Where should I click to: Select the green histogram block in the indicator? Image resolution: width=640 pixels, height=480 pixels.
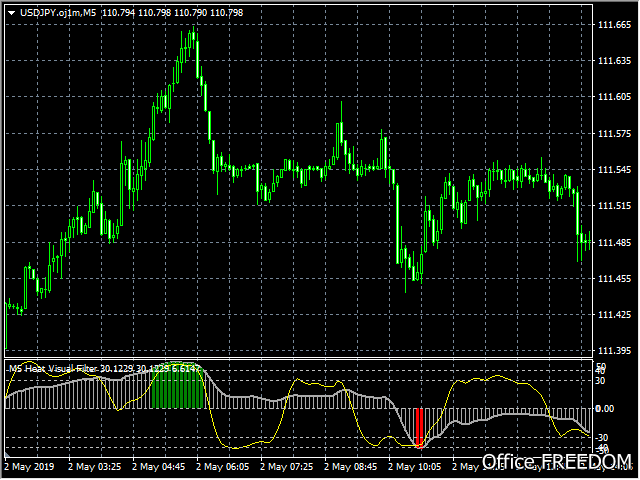coord(177,385)
